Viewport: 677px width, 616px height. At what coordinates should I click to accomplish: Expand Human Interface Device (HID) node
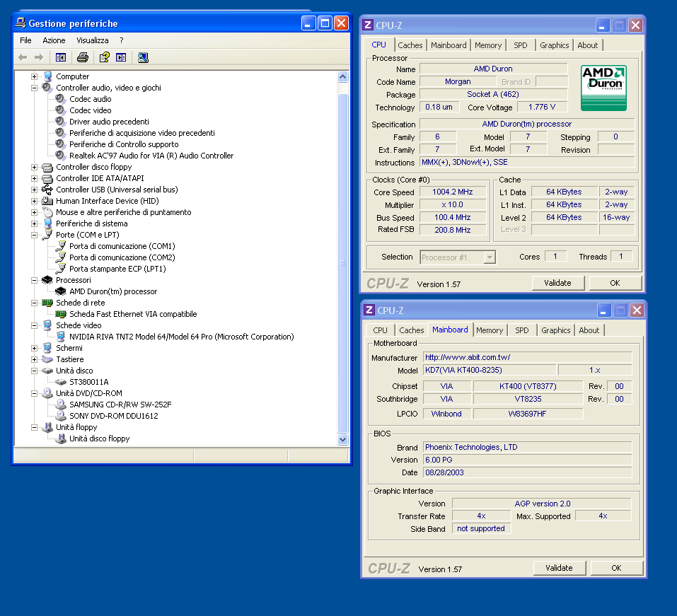[x=34, y=201]
